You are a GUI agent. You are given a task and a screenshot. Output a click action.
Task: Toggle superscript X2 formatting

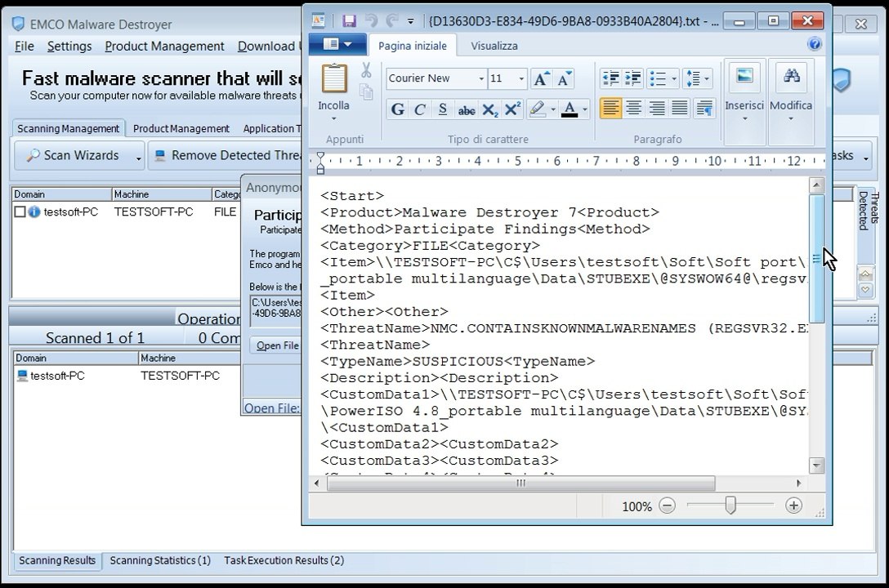tap(512, 109)
